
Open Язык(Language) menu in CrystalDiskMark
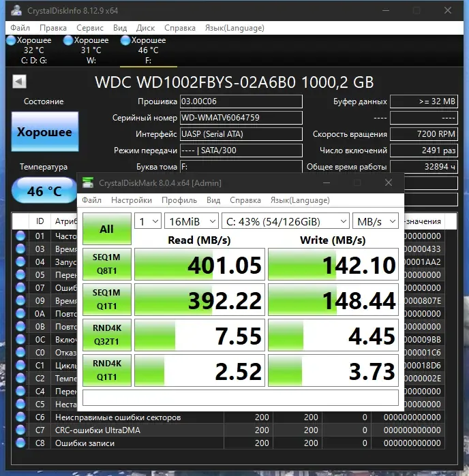coord(300,200)
